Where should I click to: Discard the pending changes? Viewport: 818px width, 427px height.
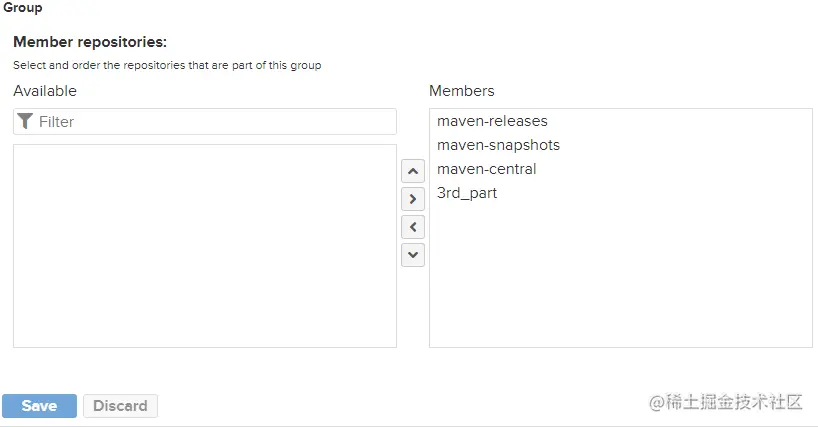121,406
